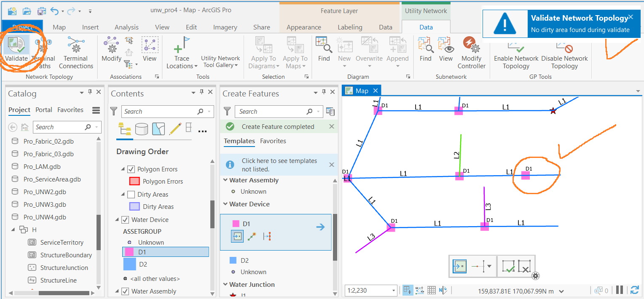644x299 pixels.
Task: Switch Contents to List By Data Source
Action: coord(142,128)
